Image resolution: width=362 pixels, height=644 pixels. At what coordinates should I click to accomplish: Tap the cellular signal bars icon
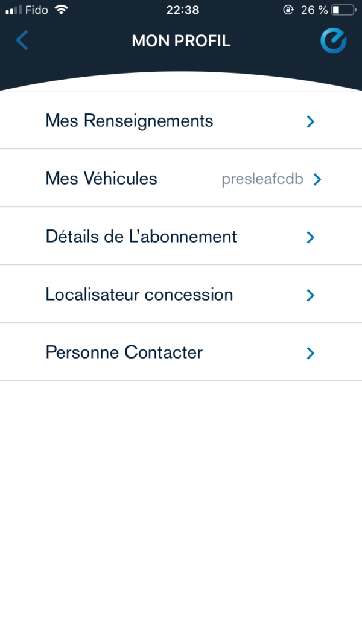[13, 10]
